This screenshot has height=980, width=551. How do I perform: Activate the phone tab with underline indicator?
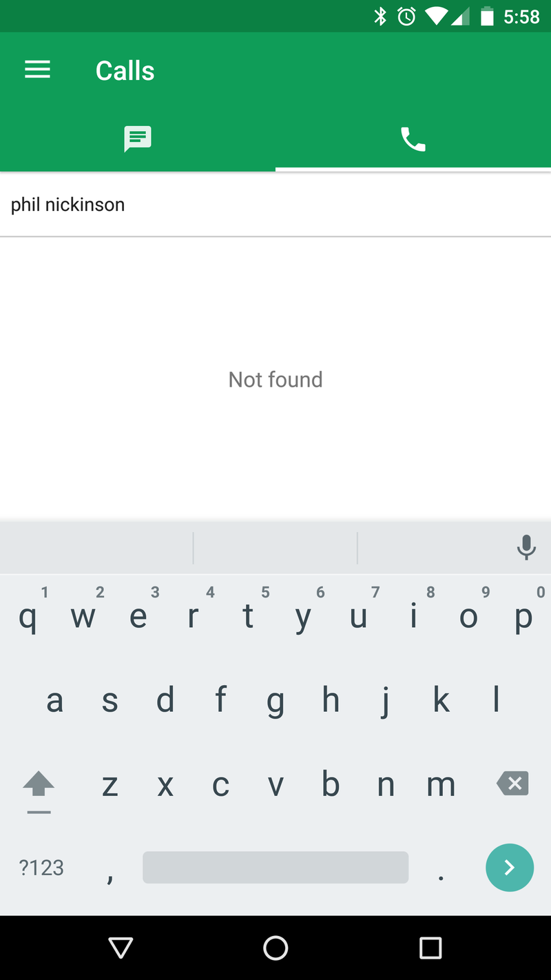click(413, 139)
